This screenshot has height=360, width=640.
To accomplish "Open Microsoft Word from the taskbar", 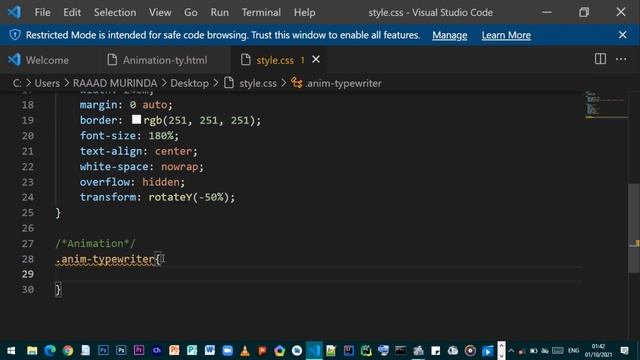I will [210, 351].
